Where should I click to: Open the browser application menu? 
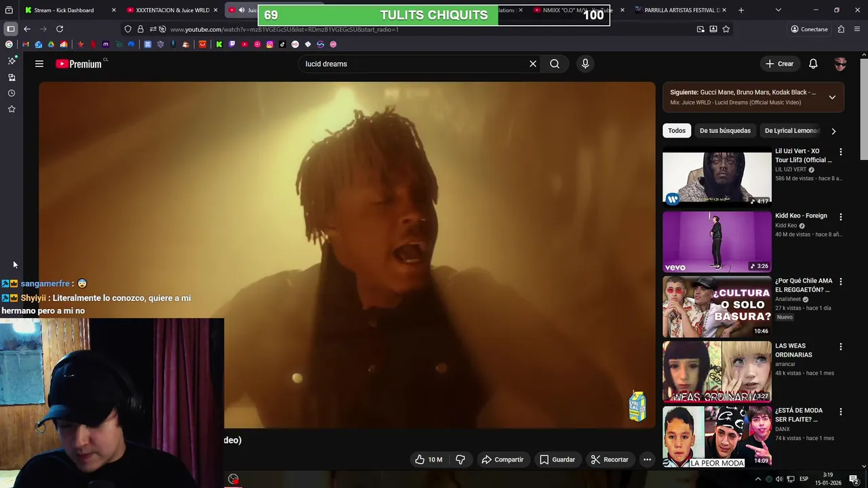click(x=857, y=29)
